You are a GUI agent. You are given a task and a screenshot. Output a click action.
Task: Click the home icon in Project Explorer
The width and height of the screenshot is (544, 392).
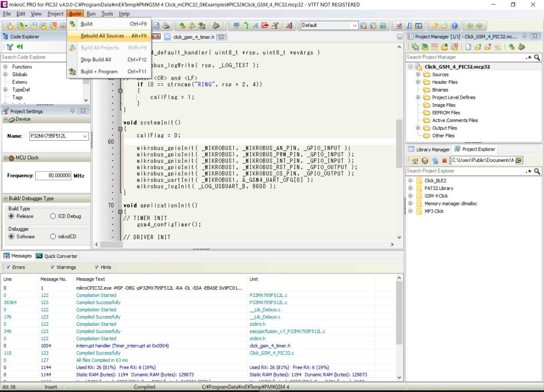point(415,160)
